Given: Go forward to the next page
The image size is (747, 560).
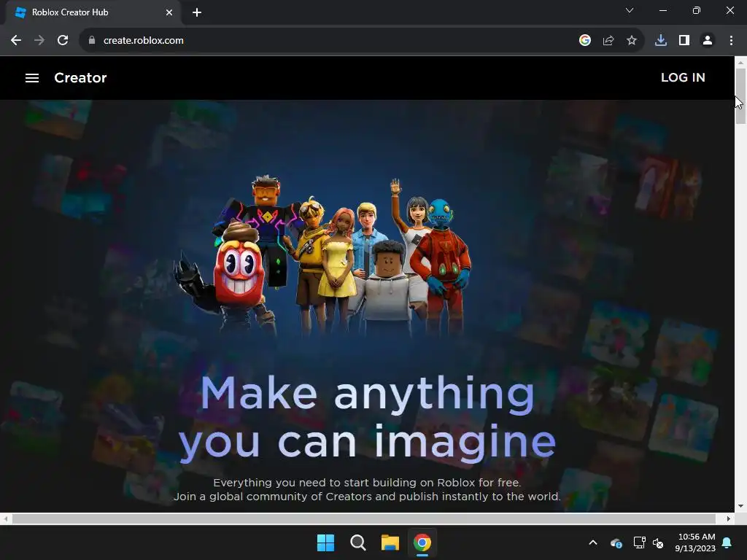Looking at the screenshot, I should point(39,41).
